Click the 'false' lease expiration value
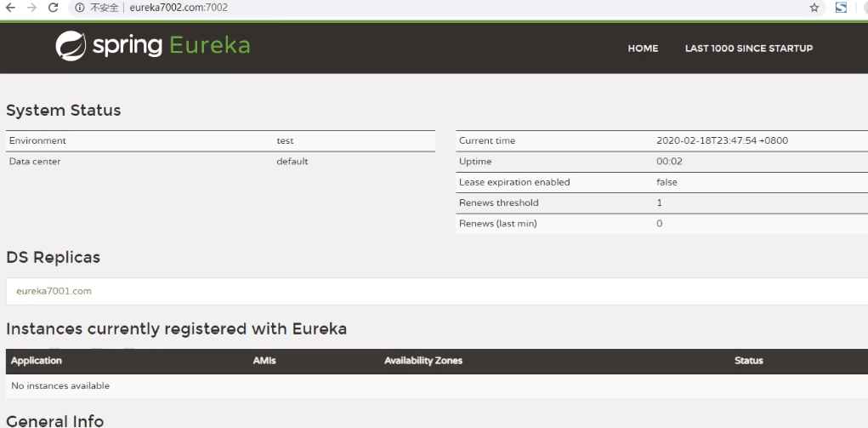The image size is (868, 428). (667, 182)
